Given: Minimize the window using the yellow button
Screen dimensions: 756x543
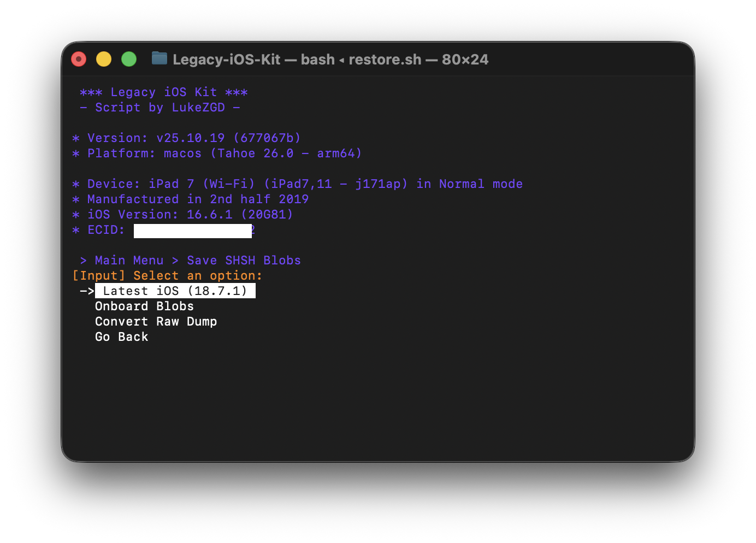Looking at the screenshot, I should (x=104, y=59).
